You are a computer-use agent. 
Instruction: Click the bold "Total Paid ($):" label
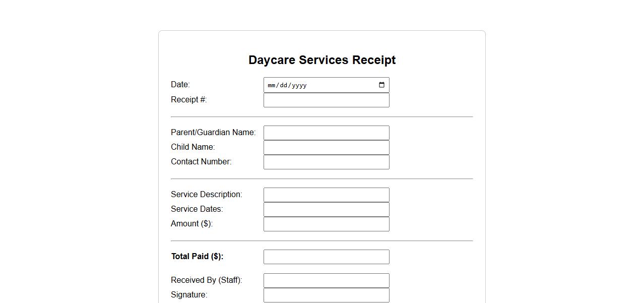point(197,257)
